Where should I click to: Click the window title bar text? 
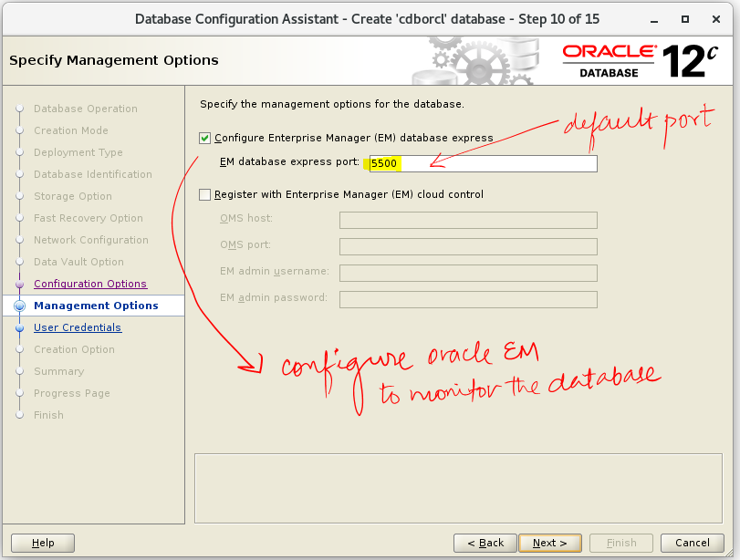(x=367, y=19)
